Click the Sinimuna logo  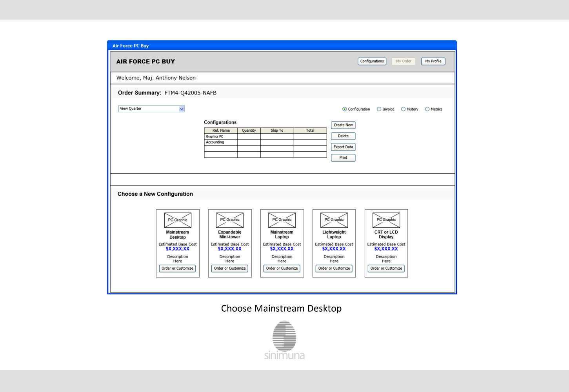(x=284, y=340)
